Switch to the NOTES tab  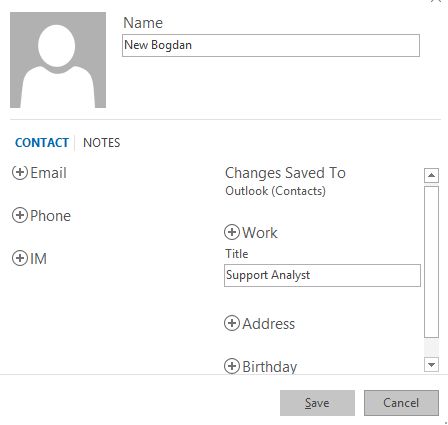(x=101, y=143)
